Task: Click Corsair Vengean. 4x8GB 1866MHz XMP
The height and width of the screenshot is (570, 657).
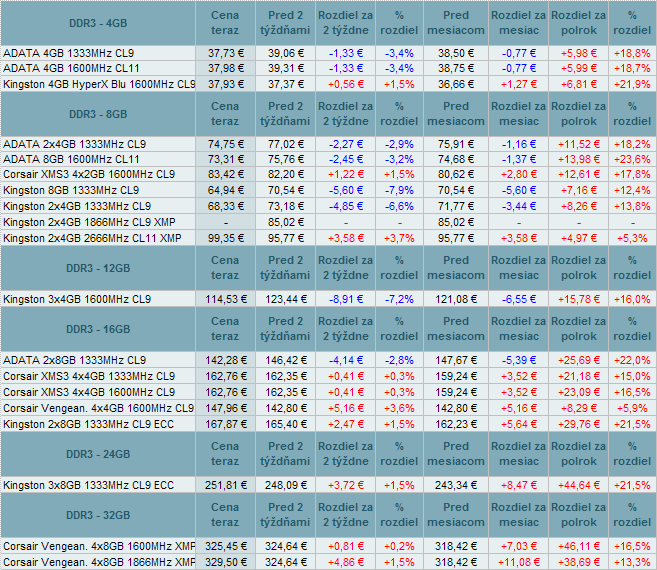Action: coord(99,562)
